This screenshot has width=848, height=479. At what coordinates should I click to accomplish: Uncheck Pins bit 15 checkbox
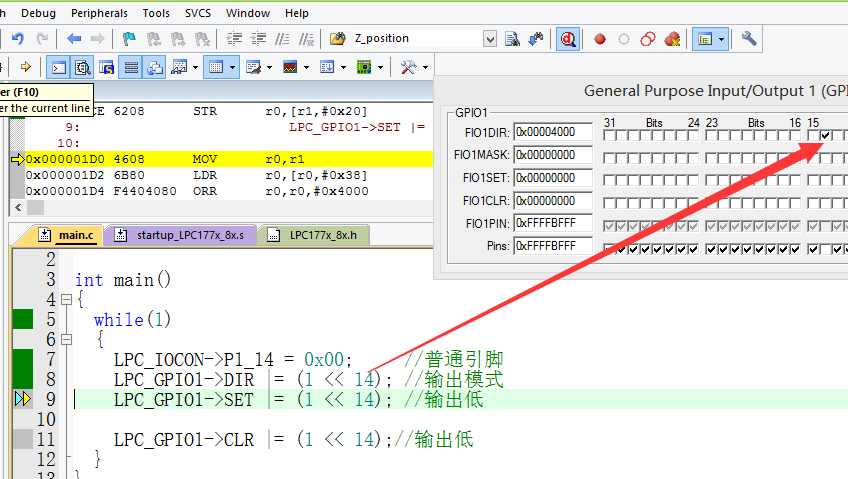813,249
